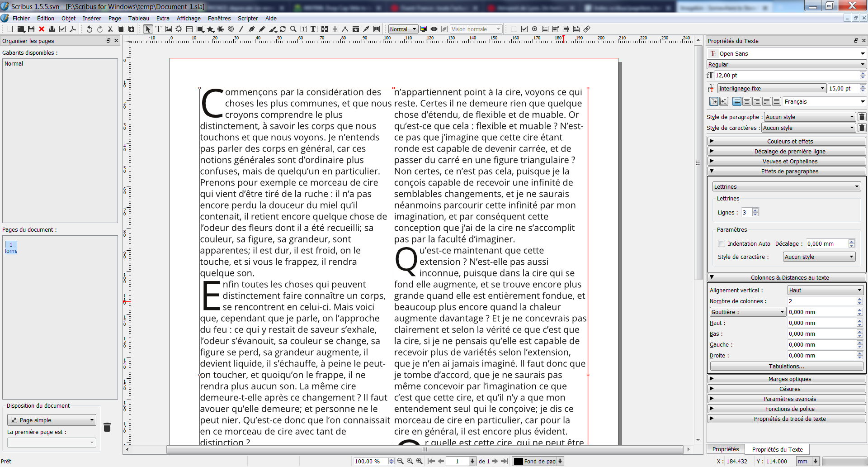This screenshot has height=467, width=868.
Task: Export as PDF using the Acrobat icon
Action: click(x=73, y=29)
